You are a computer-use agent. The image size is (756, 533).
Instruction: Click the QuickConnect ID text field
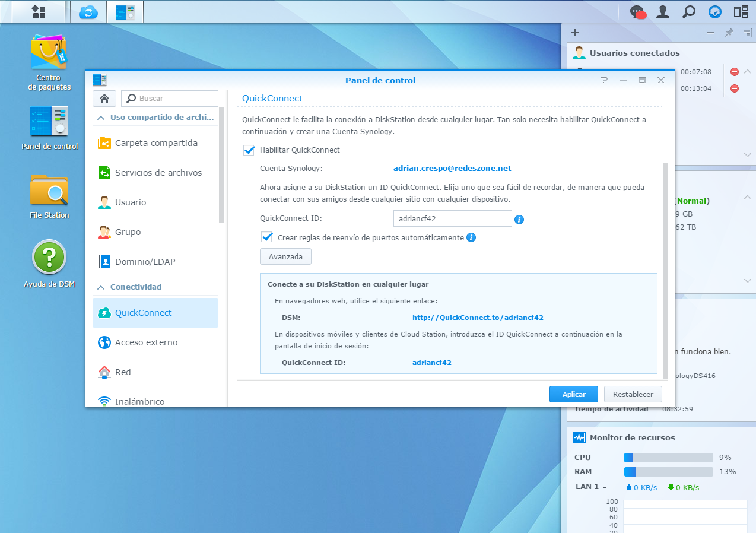[453, 218]
